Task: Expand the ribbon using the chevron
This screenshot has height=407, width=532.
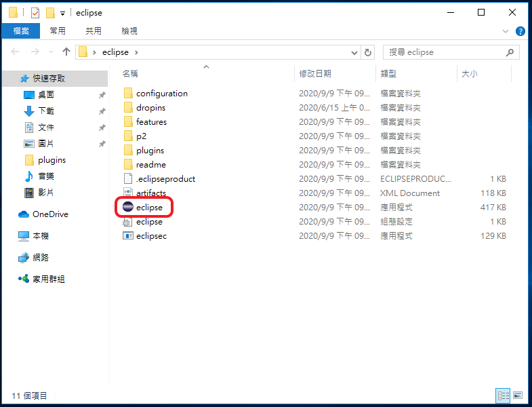Action: (506, 31)
